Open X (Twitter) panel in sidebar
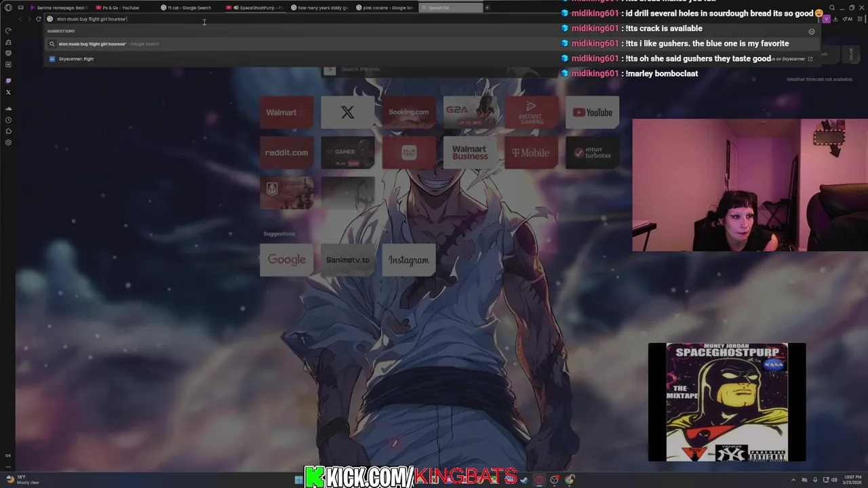 pos(8,92)
